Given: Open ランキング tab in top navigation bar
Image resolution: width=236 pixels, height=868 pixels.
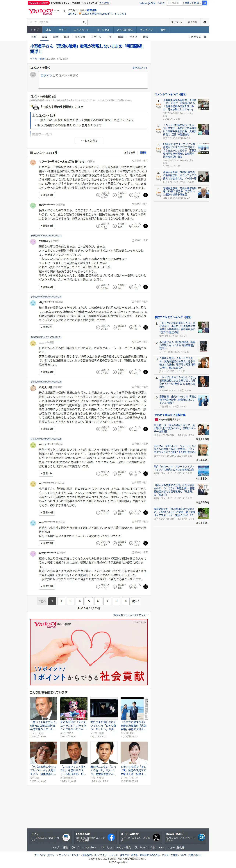Looking at the screenshot, I should pos(146,30).
